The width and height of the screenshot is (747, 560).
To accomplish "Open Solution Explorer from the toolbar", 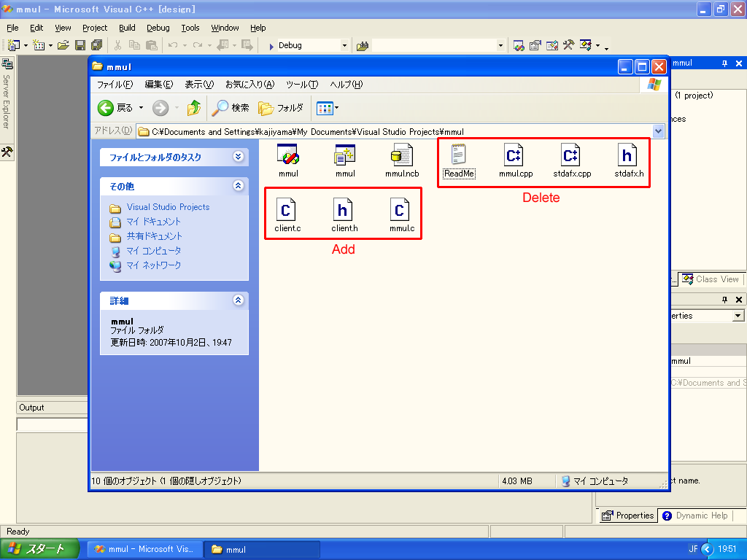I will tap(519, 45).
